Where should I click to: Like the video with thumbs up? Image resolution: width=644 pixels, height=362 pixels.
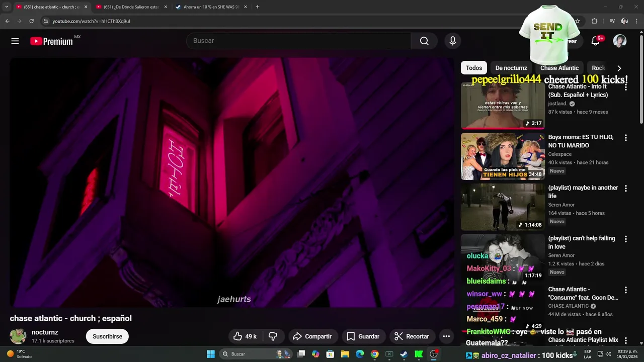coord(245,336)
